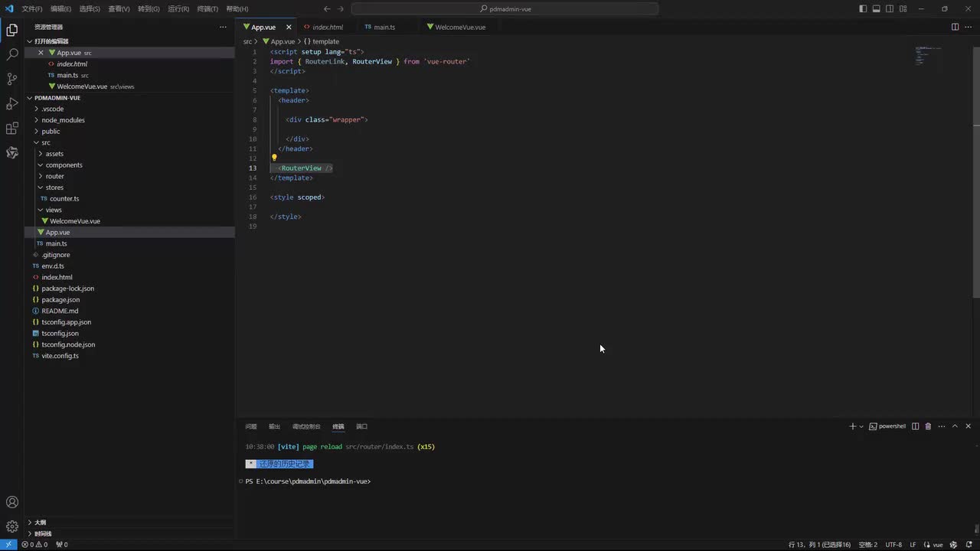Open the 编辑(E) menu
The width and height of the screenshot is (980, 551).
tap(60, 8)
